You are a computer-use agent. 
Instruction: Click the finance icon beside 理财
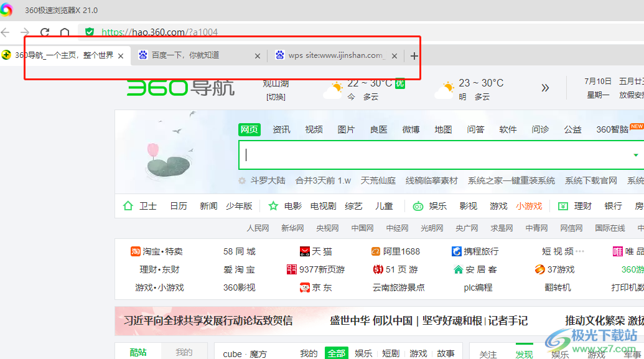coord(562,206)
